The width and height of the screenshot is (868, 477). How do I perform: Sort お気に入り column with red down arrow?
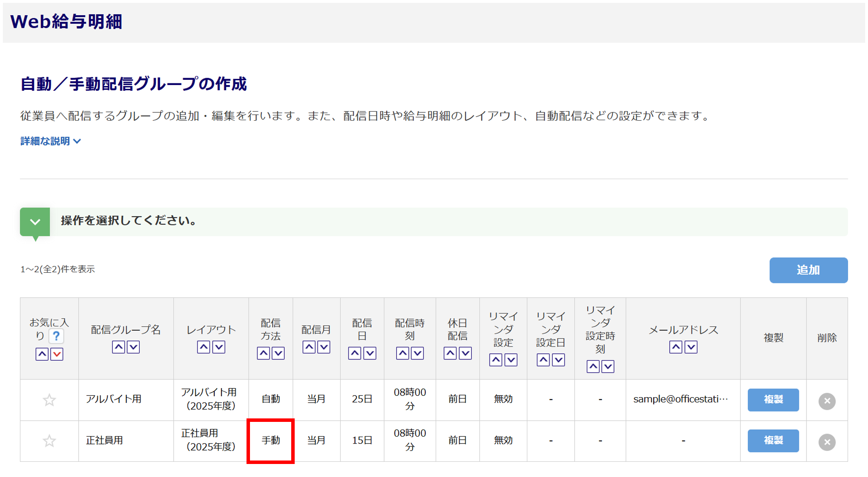click(x=57, y=354)
